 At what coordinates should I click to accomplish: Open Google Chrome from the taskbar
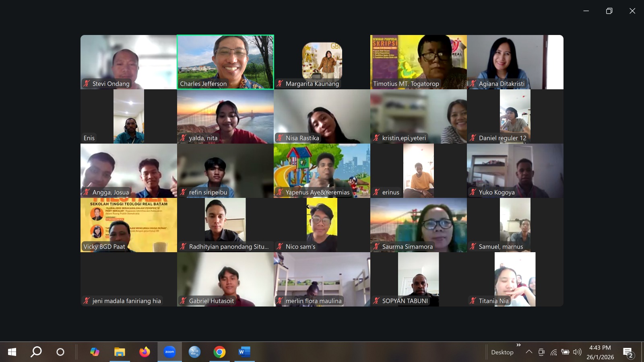point(219,352)
